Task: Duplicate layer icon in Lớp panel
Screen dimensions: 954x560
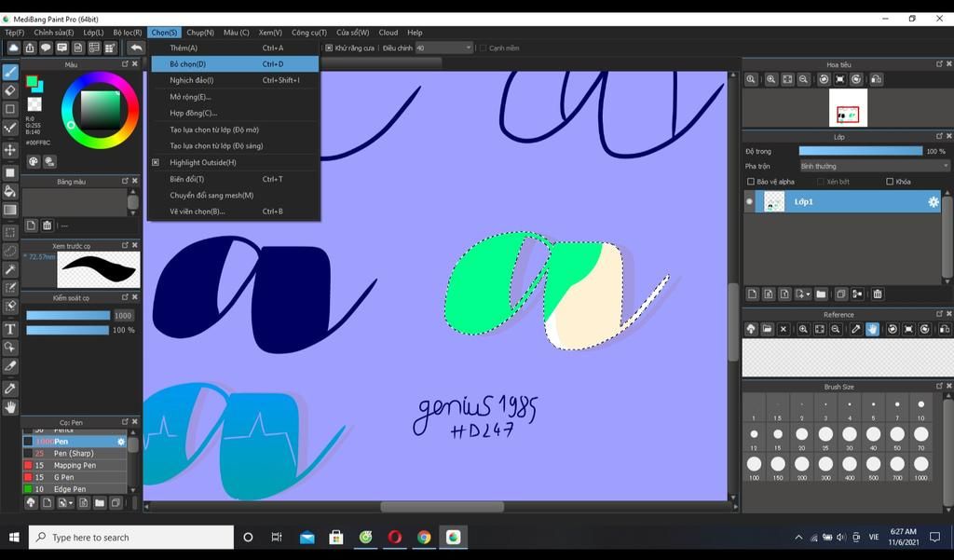Action: pos(841,294)
